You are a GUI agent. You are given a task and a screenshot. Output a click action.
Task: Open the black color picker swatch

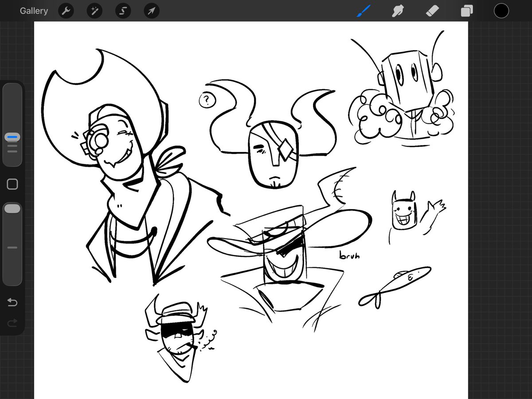pos(501,11)
